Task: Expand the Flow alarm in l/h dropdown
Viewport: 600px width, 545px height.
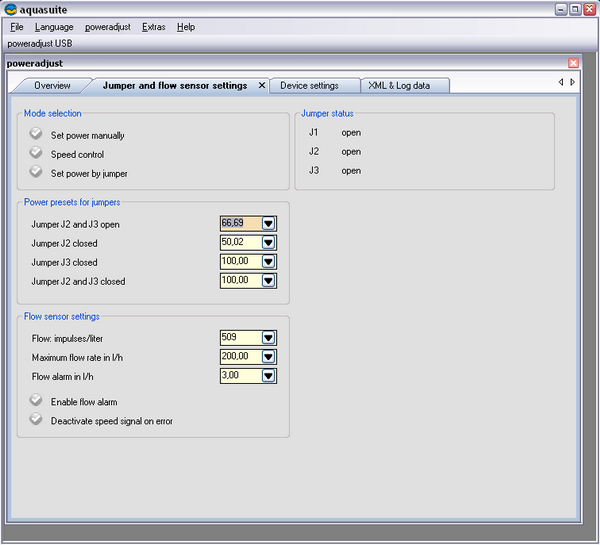Action: click(268, 376)
